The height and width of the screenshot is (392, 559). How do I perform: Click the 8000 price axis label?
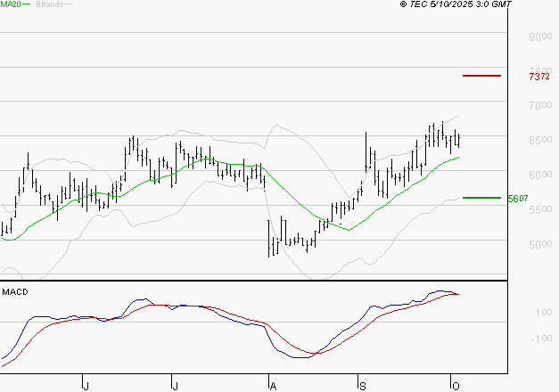[540, 37]
